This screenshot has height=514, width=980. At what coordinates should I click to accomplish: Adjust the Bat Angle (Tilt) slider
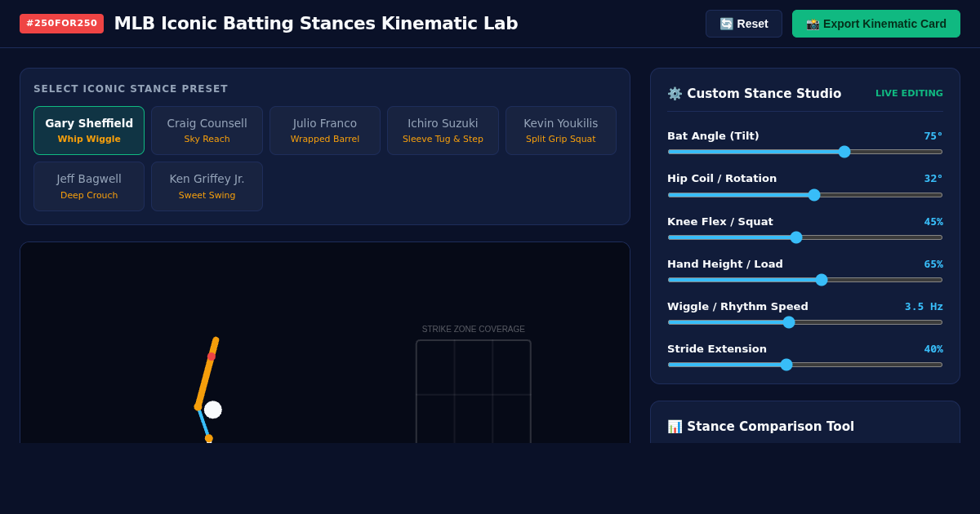coord(805,152)
